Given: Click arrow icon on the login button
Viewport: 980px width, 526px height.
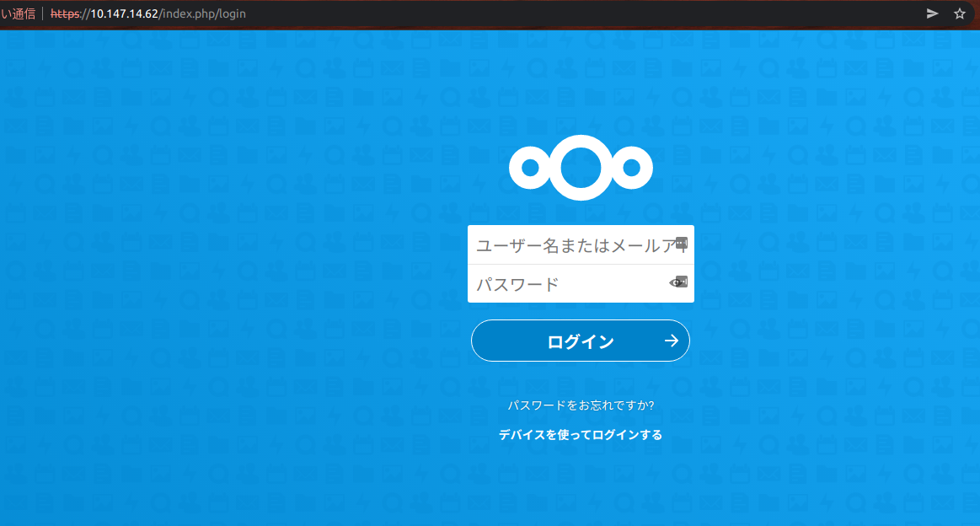Looking at the screenshot, I should (x=672, y=341).
